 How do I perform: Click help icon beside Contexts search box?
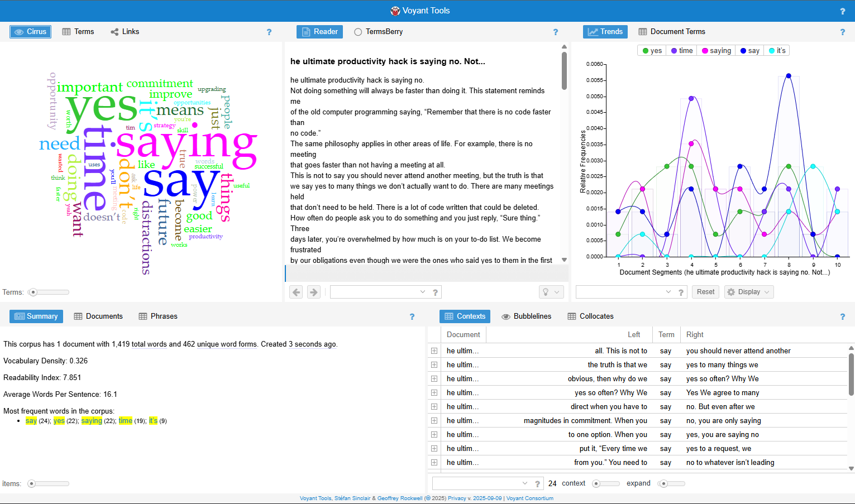click(537, 484)
